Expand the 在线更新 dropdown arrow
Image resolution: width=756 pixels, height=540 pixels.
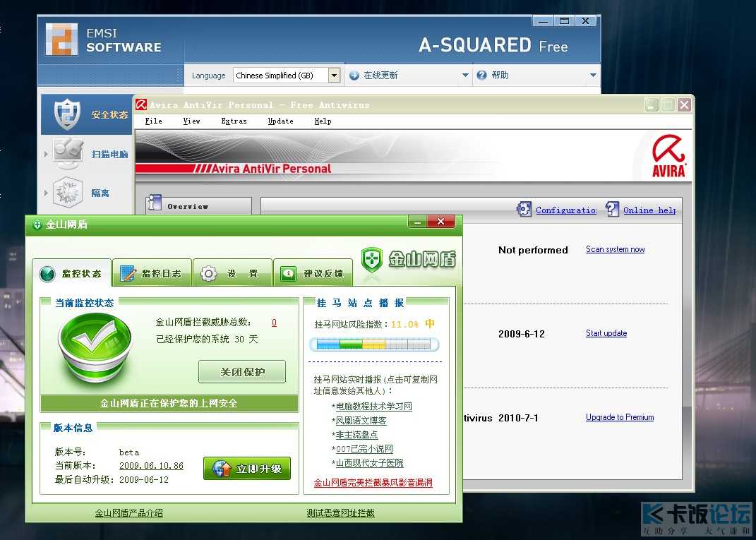click(x=465, y=76)
